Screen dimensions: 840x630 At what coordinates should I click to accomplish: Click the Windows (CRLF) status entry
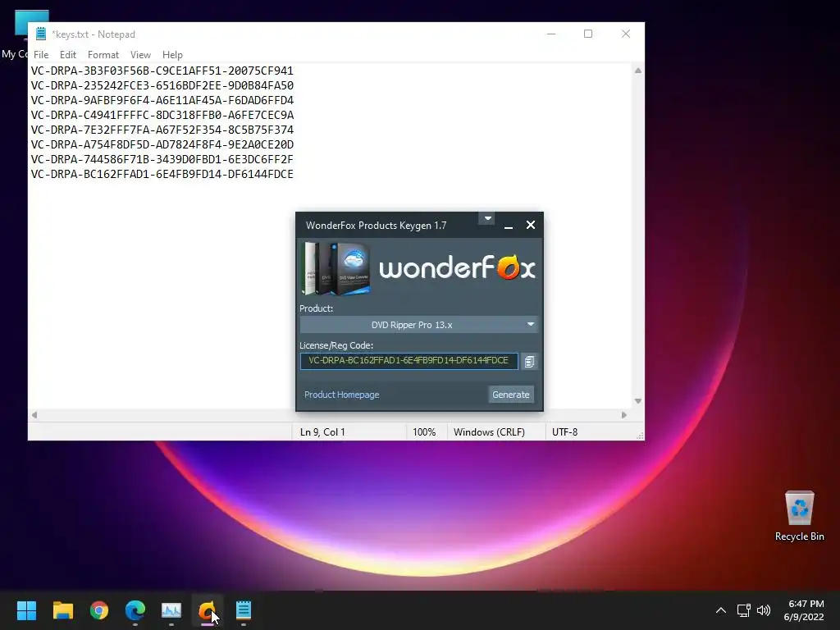(x=489, y=431)
